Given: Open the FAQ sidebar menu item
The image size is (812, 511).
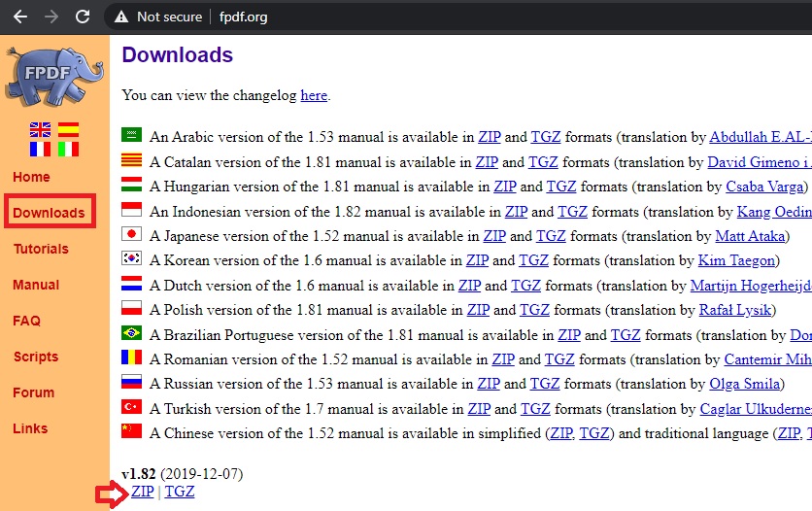Looking at the screenshot, I should [x=27, y=321].
